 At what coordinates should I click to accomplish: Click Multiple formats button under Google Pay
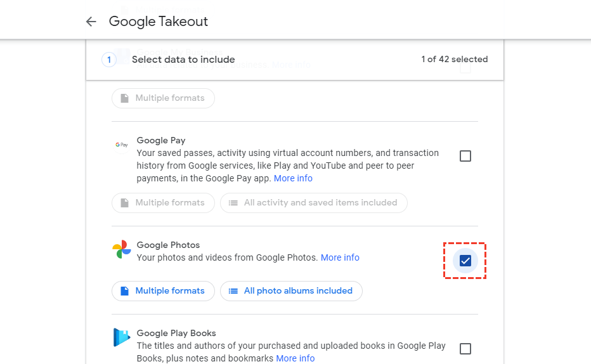[163, 203]
